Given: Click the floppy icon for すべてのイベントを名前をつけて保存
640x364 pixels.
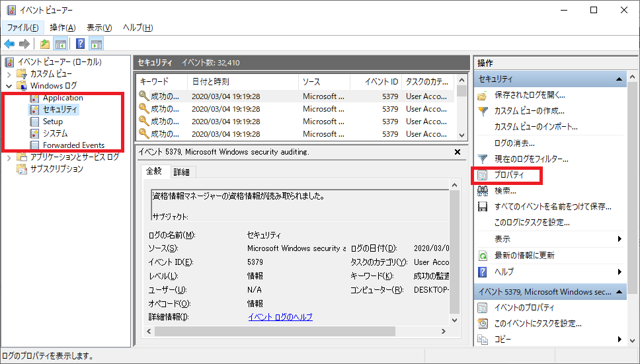Looking at the screenshot, I should [482, 207].
